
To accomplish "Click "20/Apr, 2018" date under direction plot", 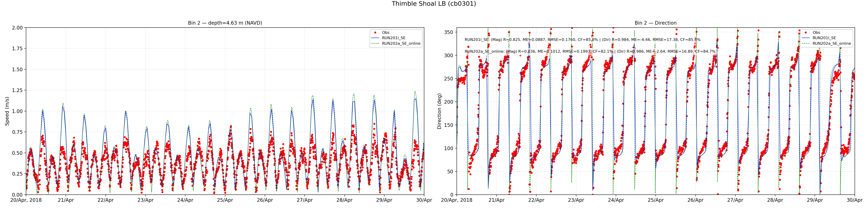I will [457, 200].
